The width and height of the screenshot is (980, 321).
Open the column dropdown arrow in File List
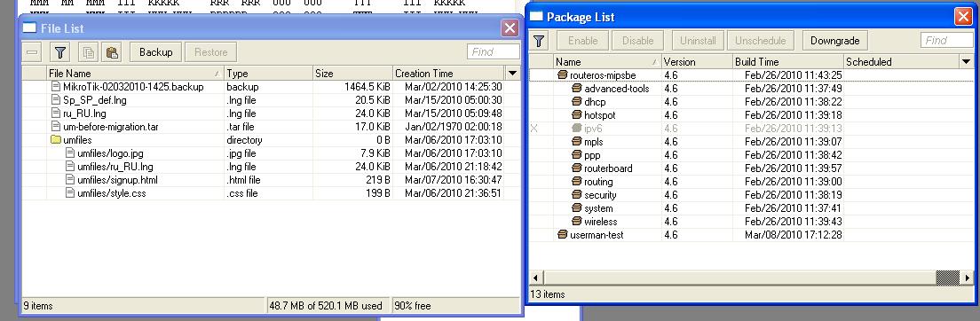pos(512,73)
